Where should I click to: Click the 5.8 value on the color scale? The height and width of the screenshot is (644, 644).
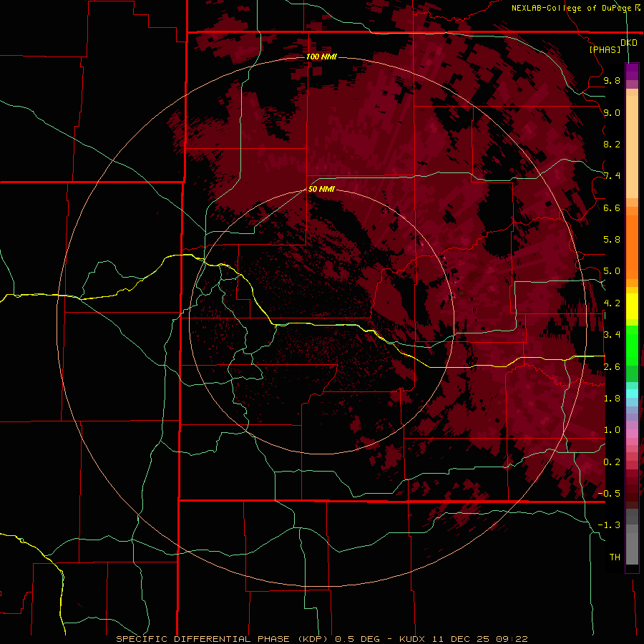tap(612, 240)
